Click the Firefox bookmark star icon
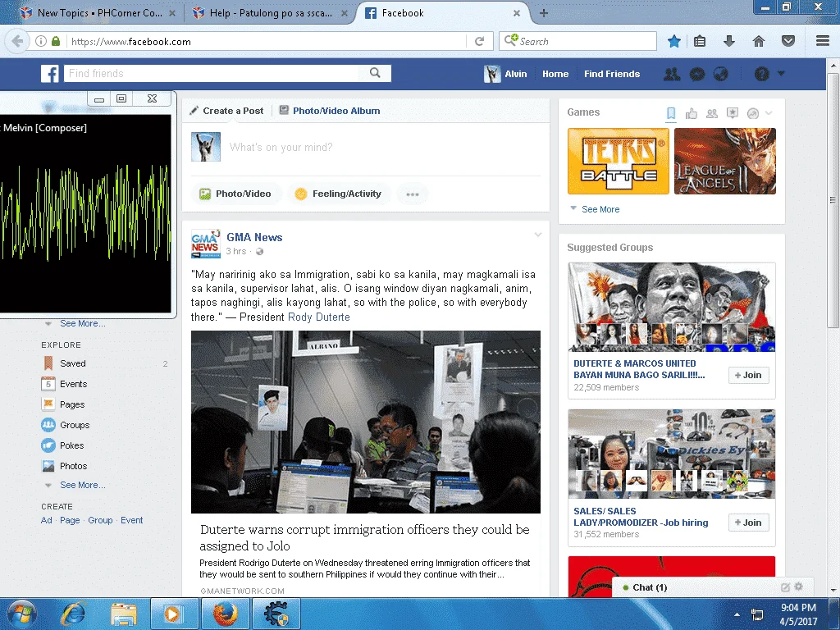 [x=674, y=41]
